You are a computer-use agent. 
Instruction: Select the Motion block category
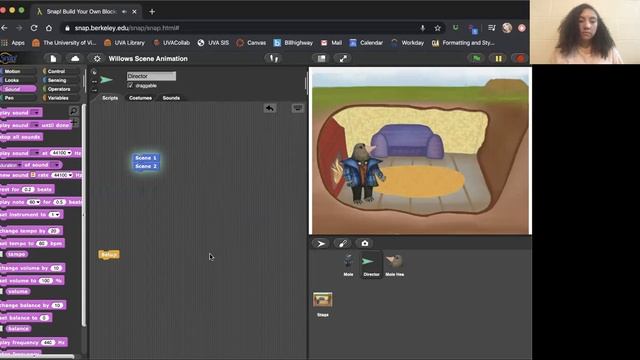pyautogui.click(x=18, y=71)
